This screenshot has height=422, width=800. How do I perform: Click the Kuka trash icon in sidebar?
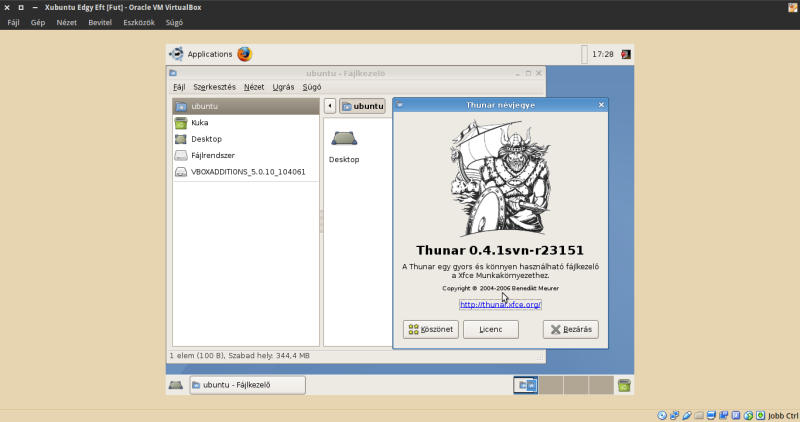181,123
